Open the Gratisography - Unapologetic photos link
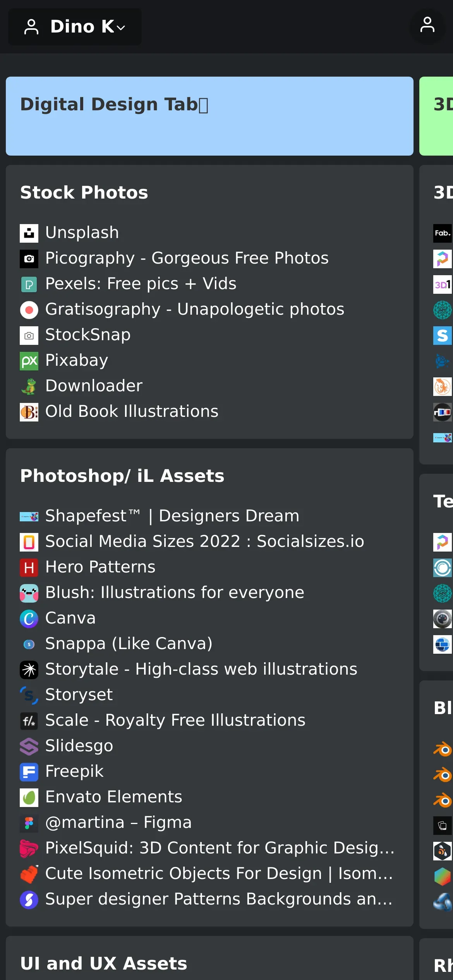This screenshot has width=453, height=980. 194,309
